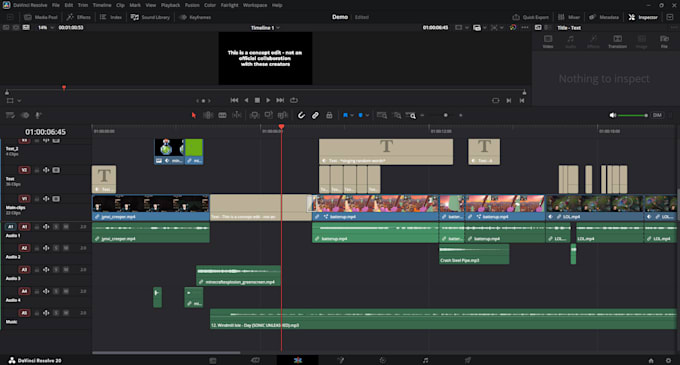The image size is (680, 365).
Task: Select the Blade edit tool
Action: pyautogui.click(x=237, y=115)
